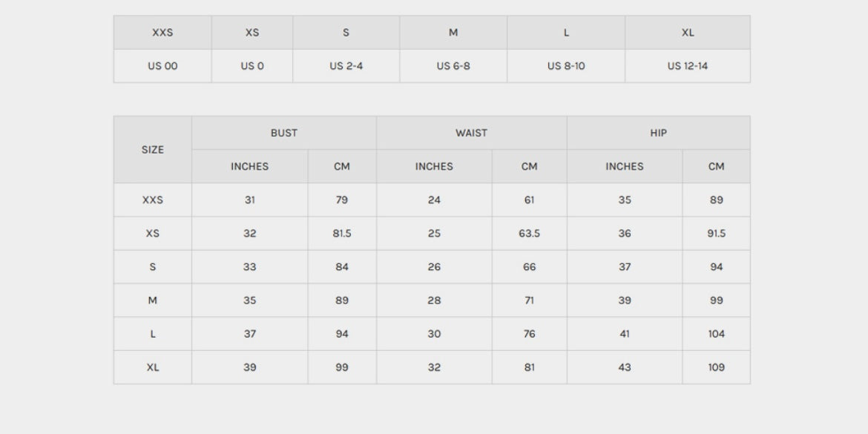Select the 28 inches waist cell

pyautogui.click(x=434, y=300)
